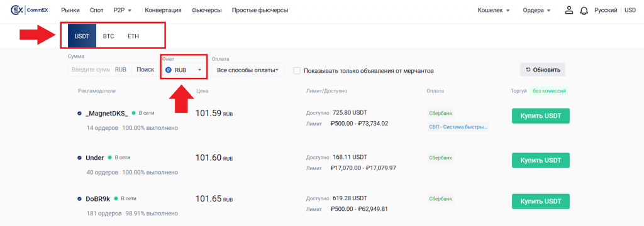The width and height of the screenshot is (644, 226).
Task: Click available amount 619.28 USDT
Action: click(350, 198)
